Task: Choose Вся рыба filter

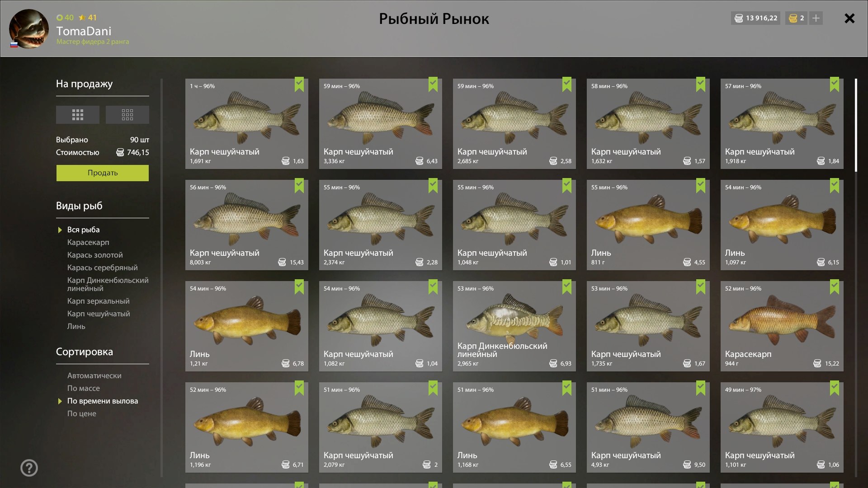Action: click(83, 230)
